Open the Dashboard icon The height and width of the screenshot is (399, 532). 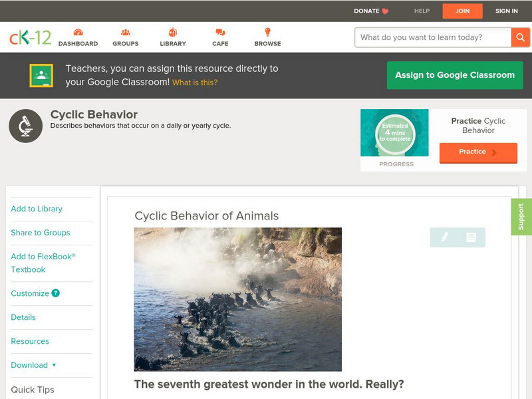[x=78, y=33]
